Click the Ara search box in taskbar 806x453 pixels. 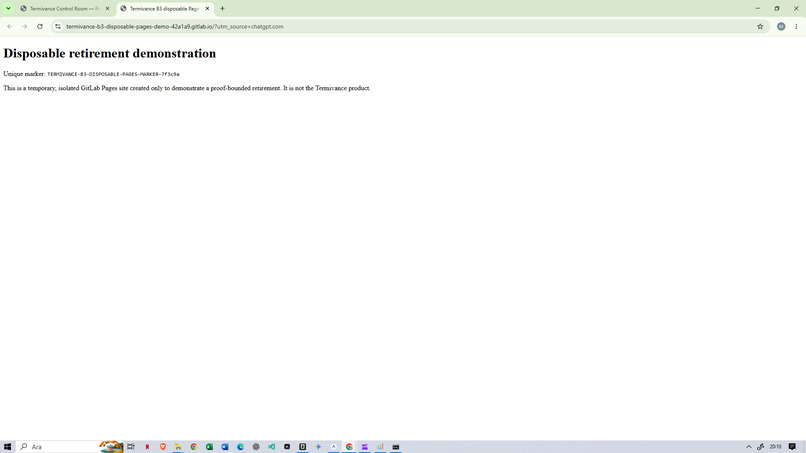tap(70, 447)
